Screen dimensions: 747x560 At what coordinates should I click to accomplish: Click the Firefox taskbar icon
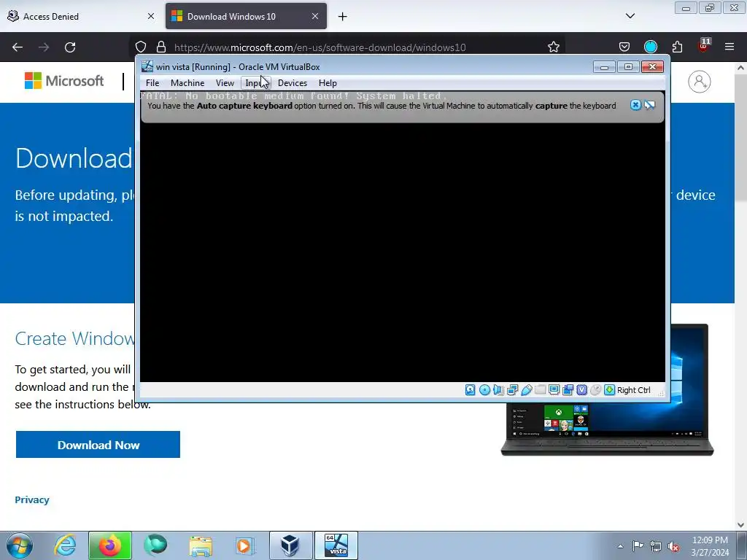click(x=110, y=545)
